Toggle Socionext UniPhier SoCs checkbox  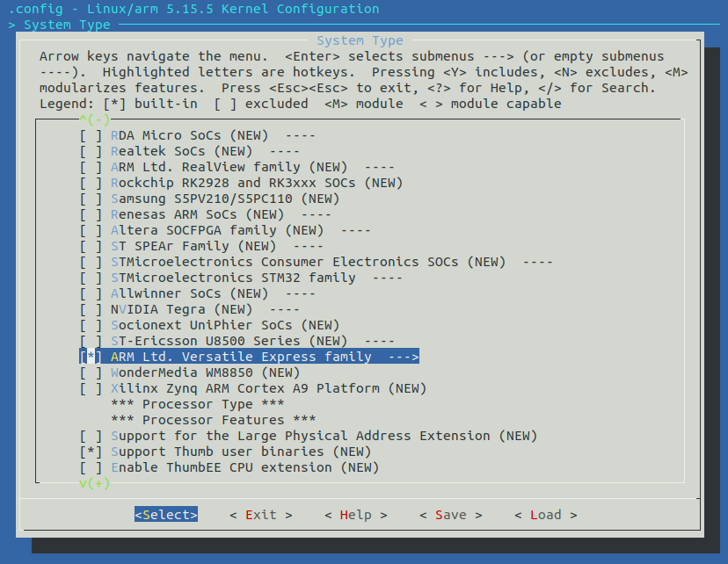pyautogui.click(x=91, y=325)
